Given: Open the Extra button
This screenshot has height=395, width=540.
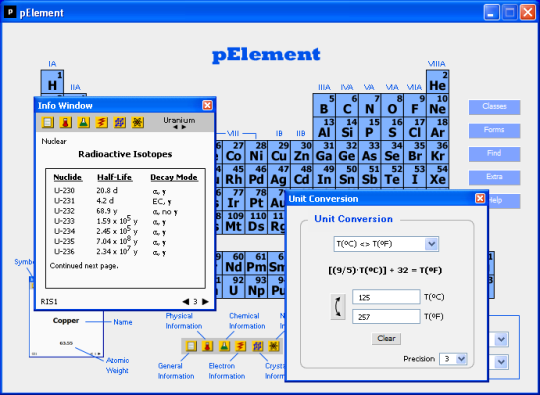Looking at the screenshot, I should pos(494,177).
